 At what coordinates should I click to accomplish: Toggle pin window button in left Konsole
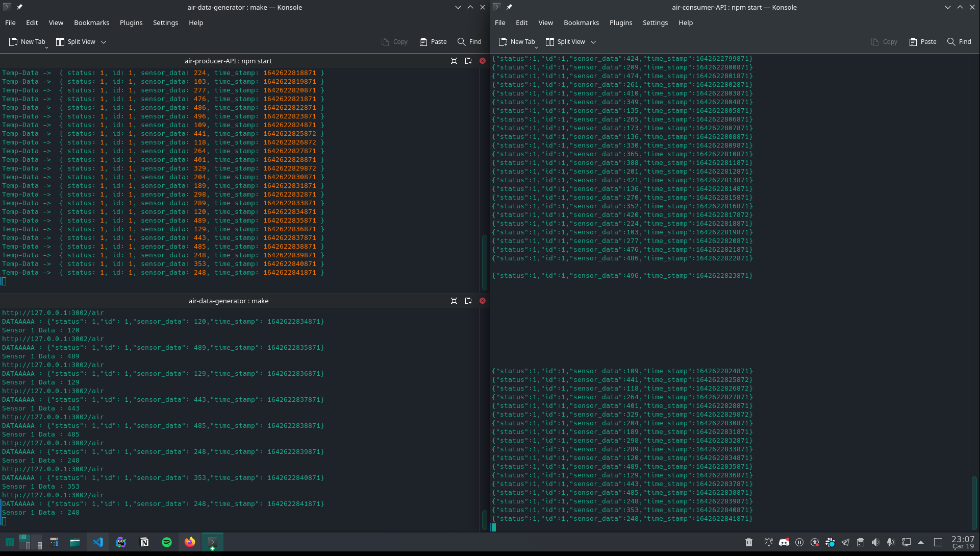19,7
